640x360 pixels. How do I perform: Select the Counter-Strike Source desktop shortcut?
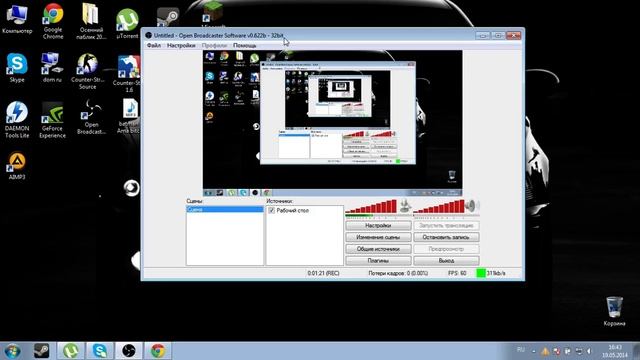click(x=87, y=71)
